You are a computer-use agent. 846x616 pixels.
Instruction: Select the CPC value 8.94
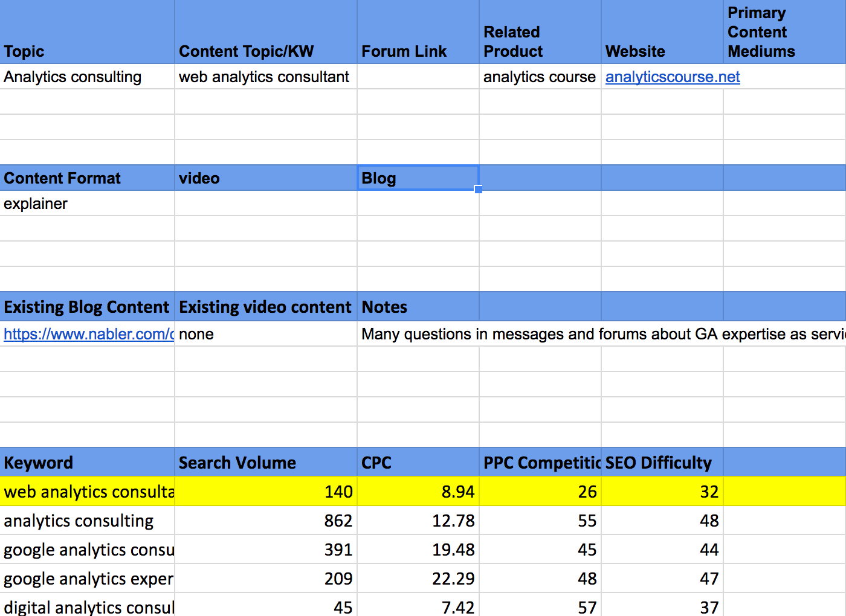[418, 492]
